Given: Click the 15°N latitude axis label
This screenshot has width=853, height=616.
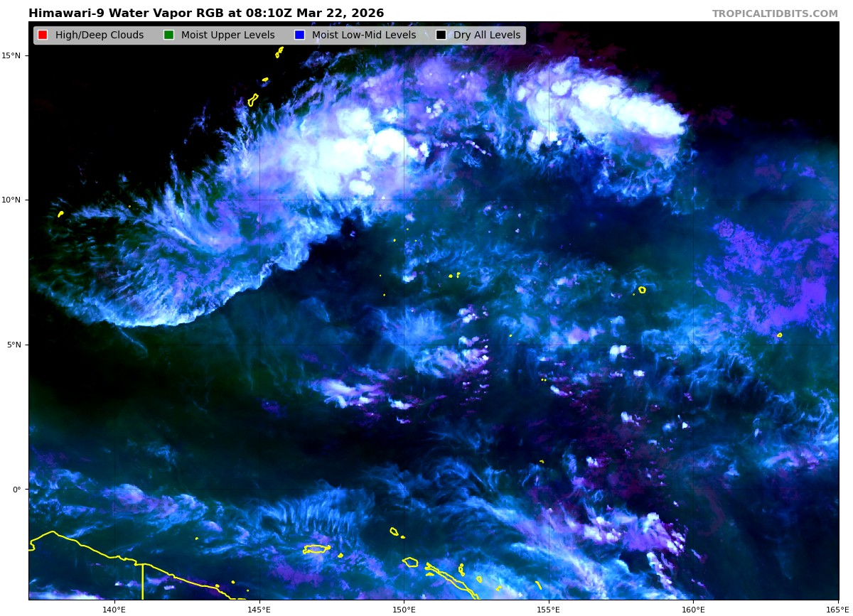Looking at the screenshot, I should (x=13, y=55).
